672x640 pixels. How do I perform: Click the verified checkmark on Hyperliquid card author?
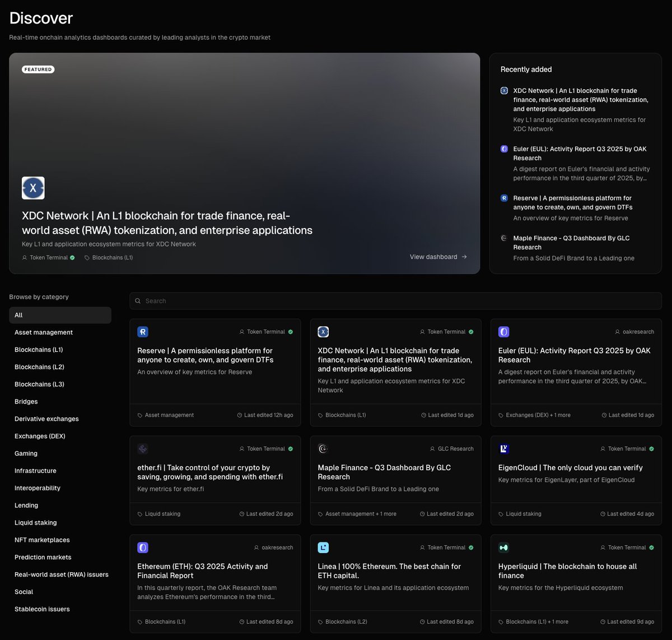[651, 548]
